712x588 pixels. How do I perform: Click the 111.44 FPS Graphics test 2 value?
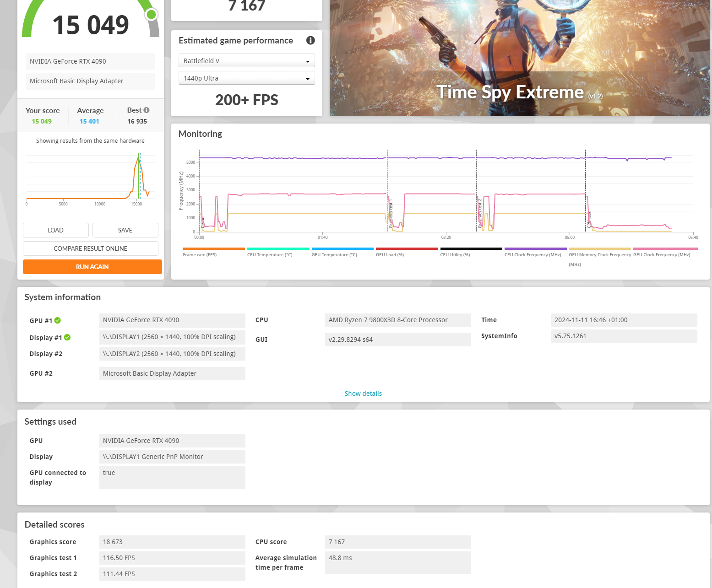[172, 574]
